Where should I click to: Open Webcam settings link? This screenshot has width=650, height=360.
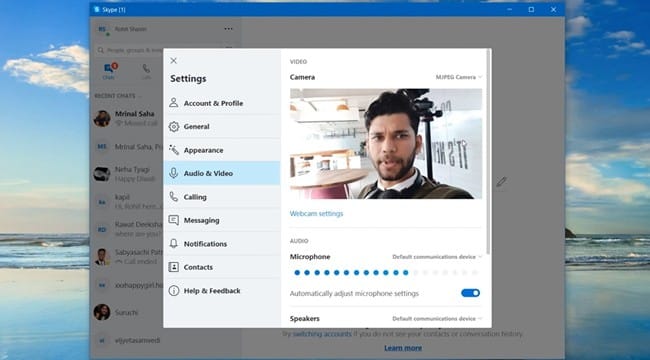point(316,214)
